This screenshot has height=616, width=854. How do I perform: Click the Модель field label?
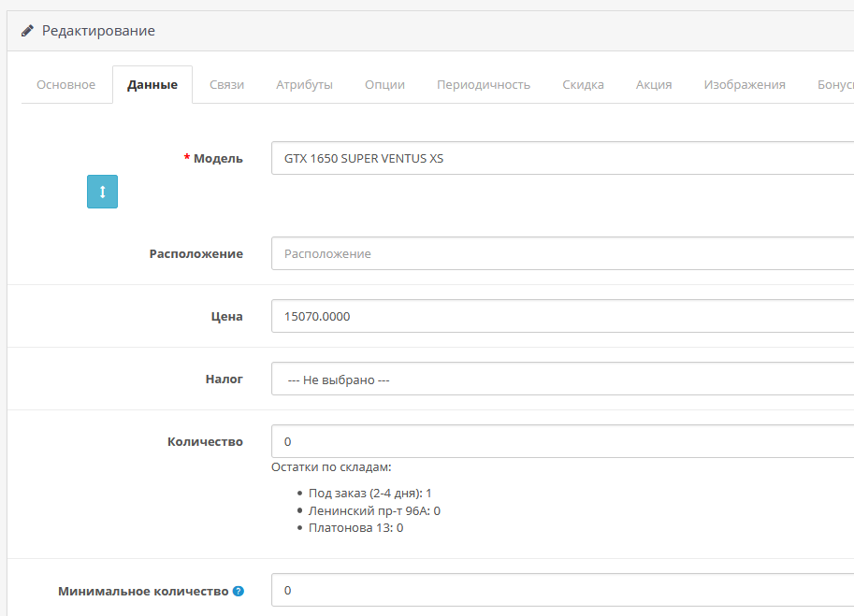tap(218, 159)
